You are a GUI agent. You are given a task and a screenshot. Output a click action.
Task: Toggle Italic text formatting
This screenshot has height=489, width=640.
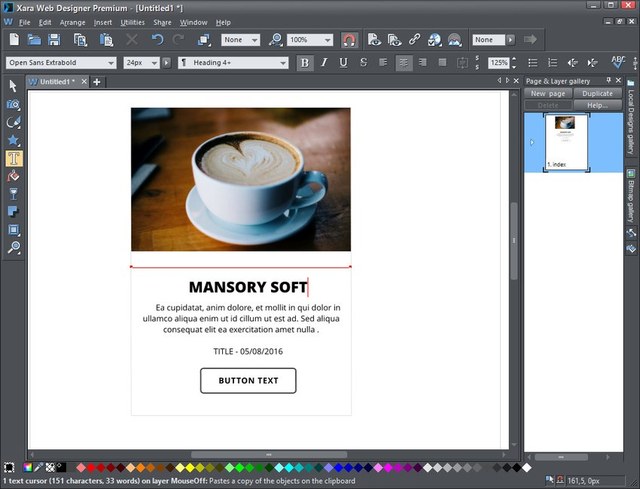click(324, 62)
